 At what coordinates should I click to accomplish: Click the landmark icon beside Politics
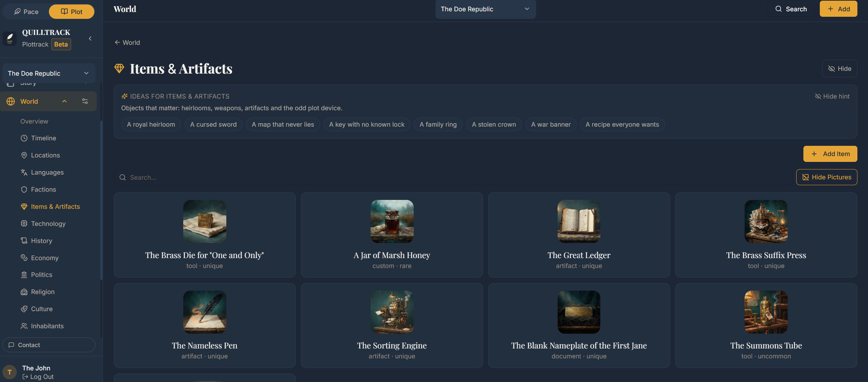tap(24, 275)
